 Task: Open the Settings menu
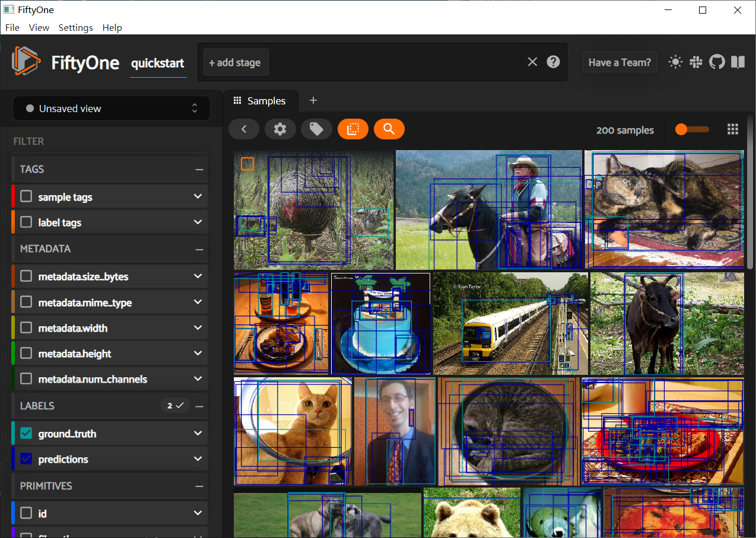coord(75,27)
